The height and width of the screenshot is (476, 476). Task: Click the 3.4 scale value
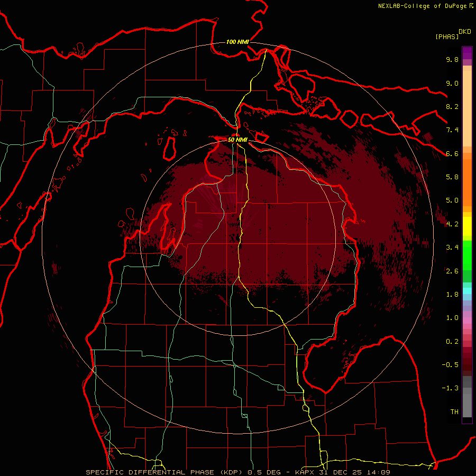pos(452,248)
